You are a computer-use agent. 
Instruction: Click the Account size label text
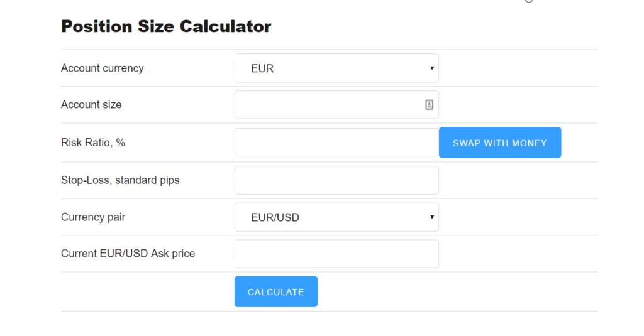(x=91, y=105)
